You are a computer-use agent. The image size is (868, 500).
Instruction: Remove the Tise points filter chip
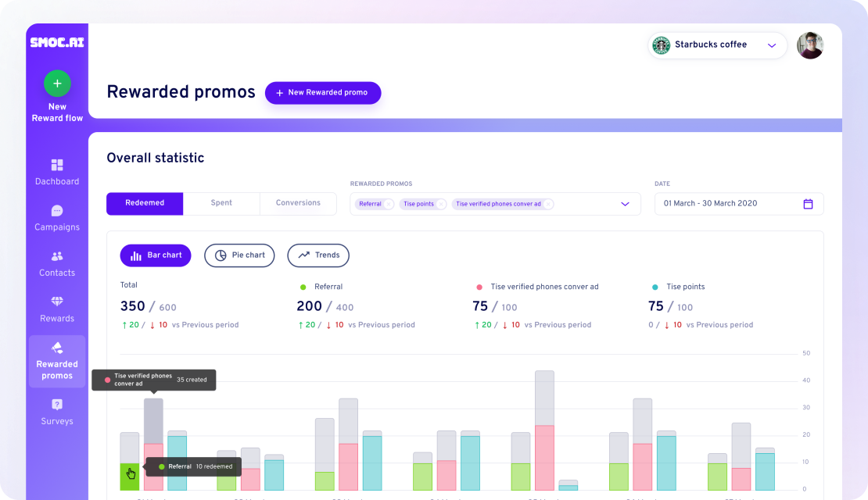(x=440, y=204)
